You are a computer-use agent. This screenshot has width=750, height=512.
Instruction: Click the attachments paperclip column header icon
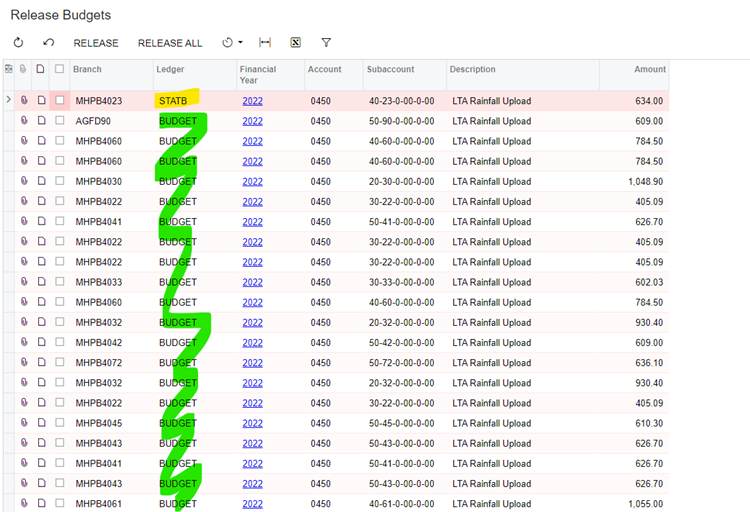(23, 69)
